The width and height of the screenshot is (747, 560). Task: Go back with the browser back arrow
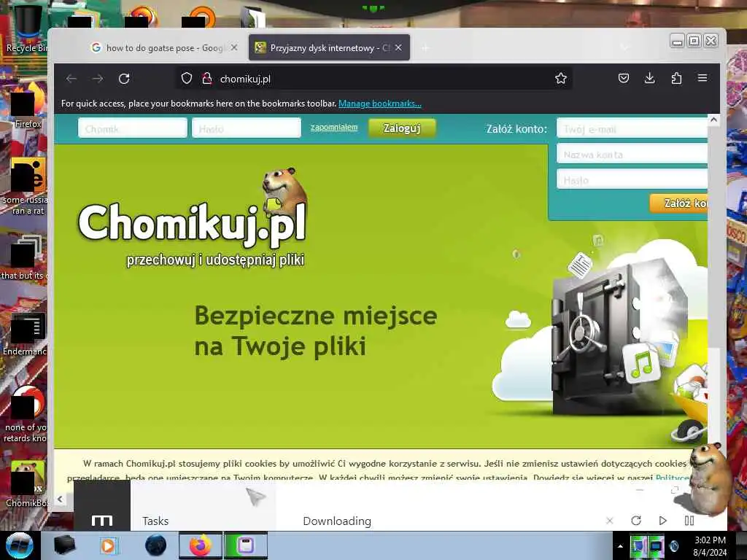coord(71,79)
